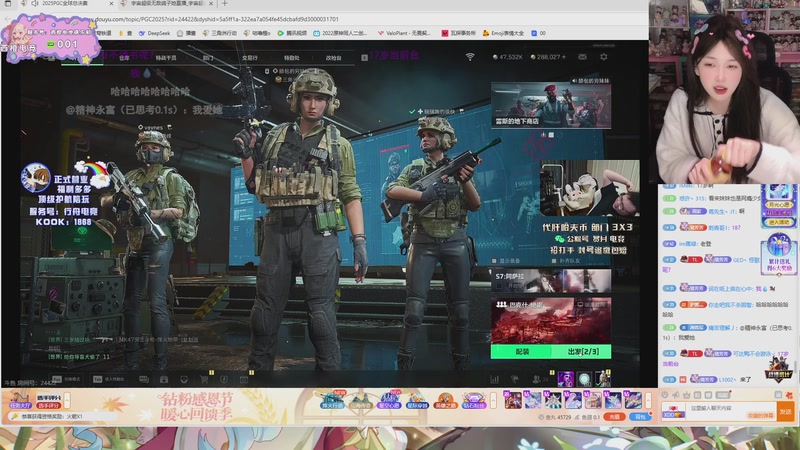Open the blue 背包 backpack button
This screenshot has width=800, height=450.
tap(640, 417)
